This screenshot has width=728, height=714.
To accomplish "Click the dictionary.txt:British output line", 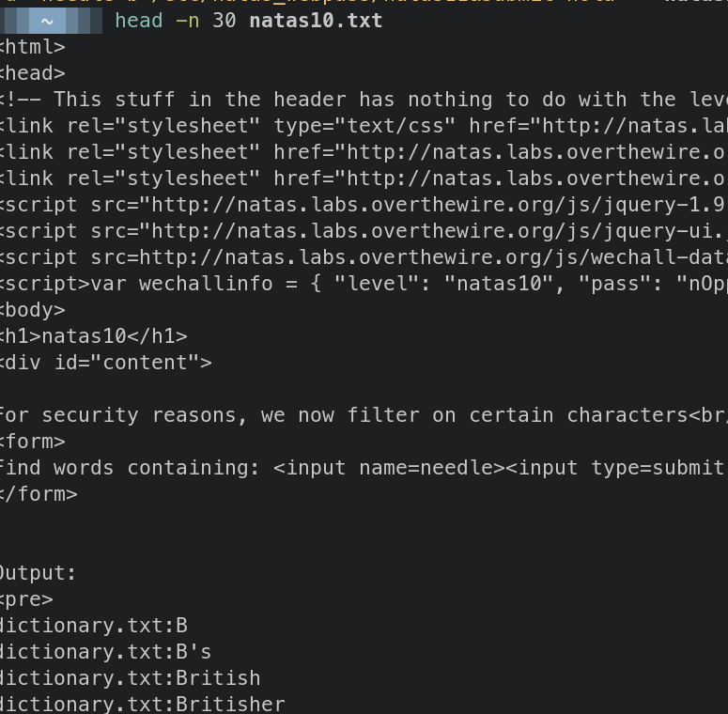I will pos(132,678).
